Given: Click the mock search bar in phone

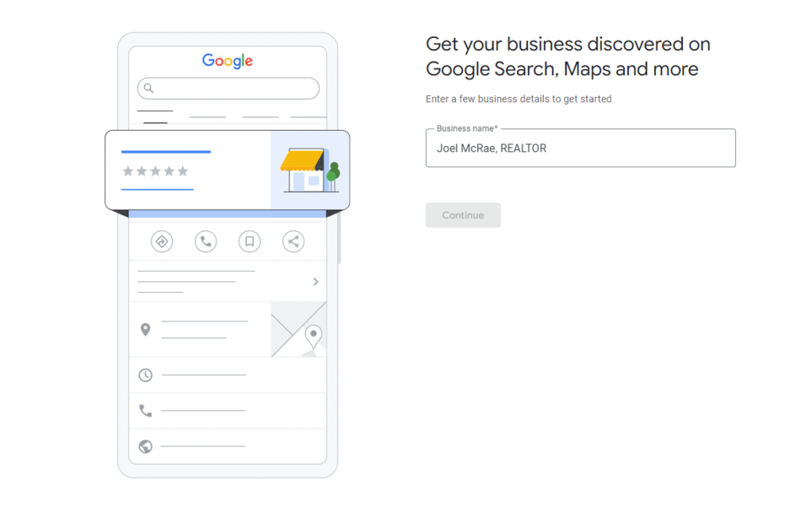Looking at the screenshot, I should pos(228,88).
